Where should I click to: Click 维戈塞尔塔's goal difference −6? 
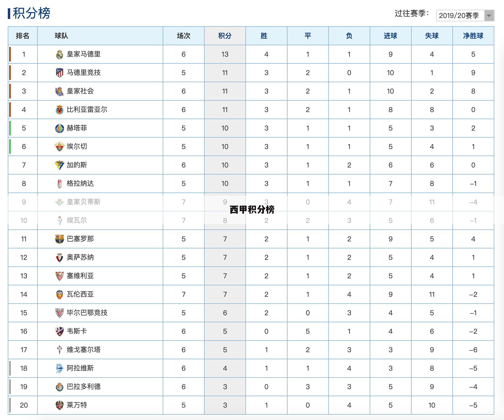pos(473,350)
